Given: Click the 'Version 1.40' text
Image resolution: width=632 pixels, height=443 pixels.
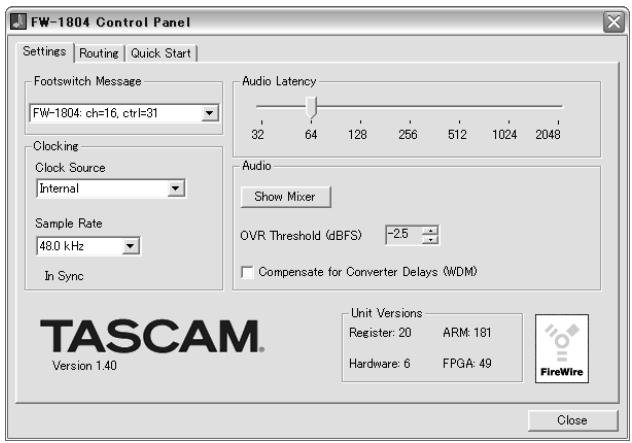Looking at the screenshot, I should click(84, 366).
